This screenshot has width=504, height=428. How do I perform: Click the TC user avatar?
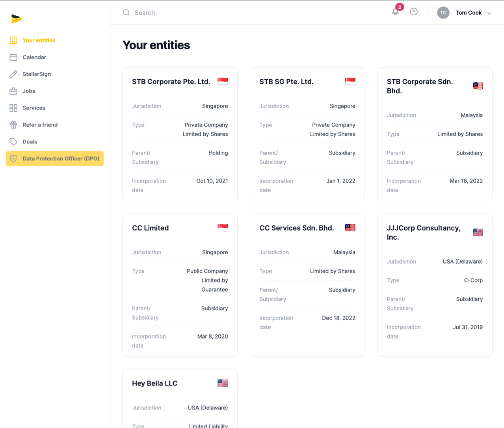coord(443,13)
